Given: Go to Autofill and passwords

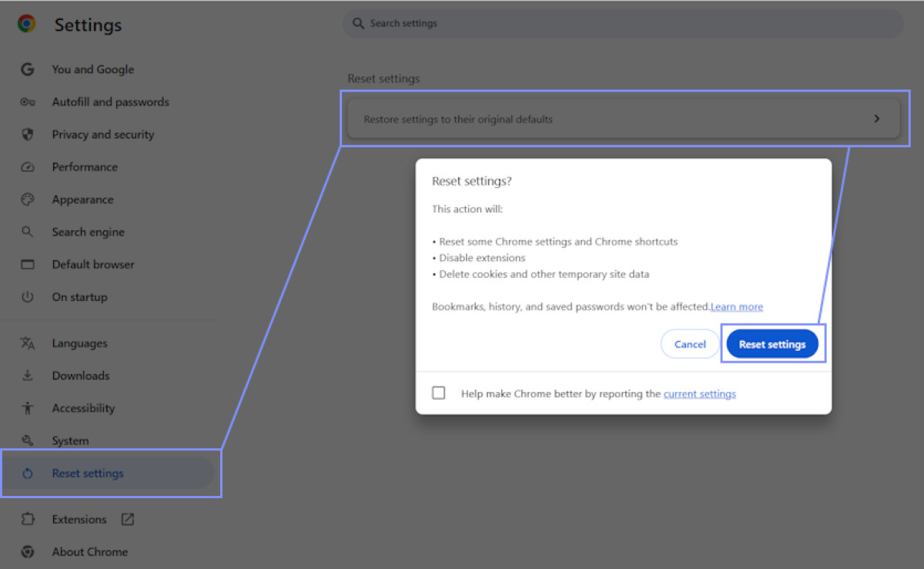Looking at the screenshot, I should pos(110,102).
